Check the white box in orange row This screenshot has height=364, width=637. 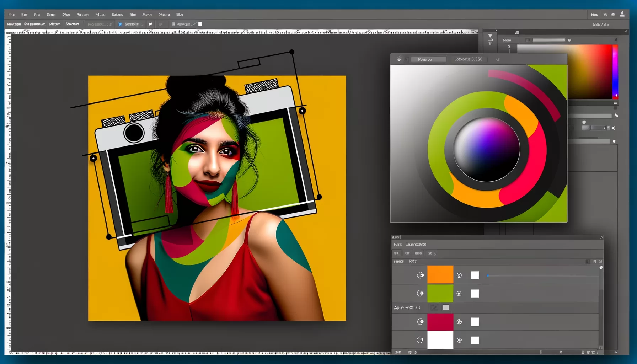click(475, 275)
